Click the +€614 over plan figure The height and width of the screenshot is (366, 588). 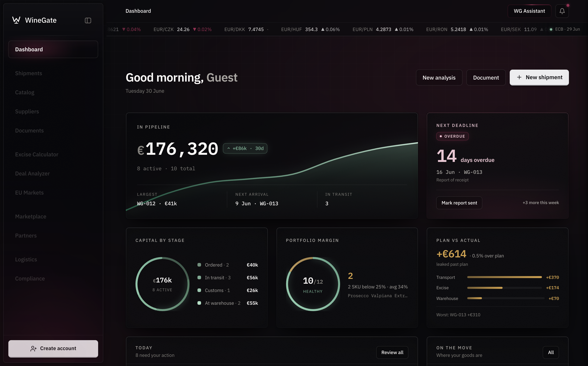click(x=451, y=254)
